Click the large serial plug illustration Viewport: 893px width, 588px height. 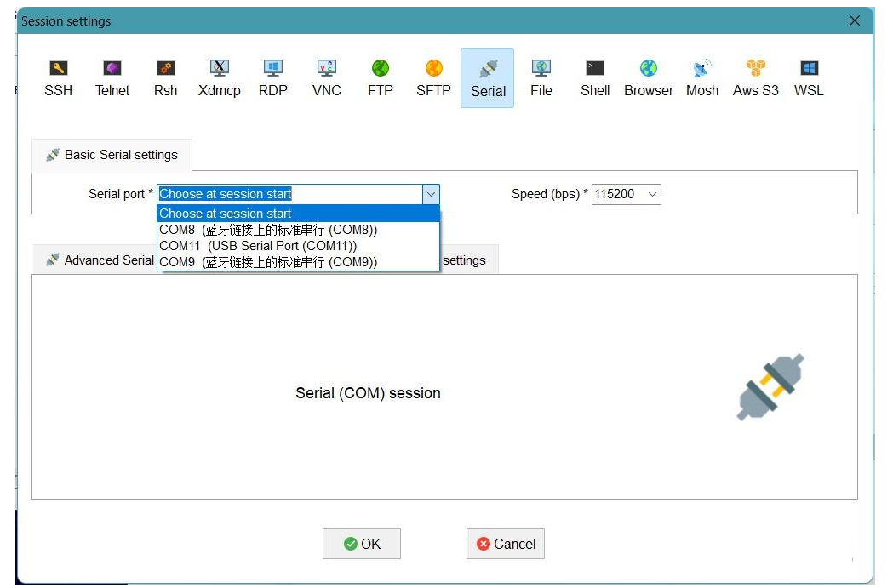point(770,387)
